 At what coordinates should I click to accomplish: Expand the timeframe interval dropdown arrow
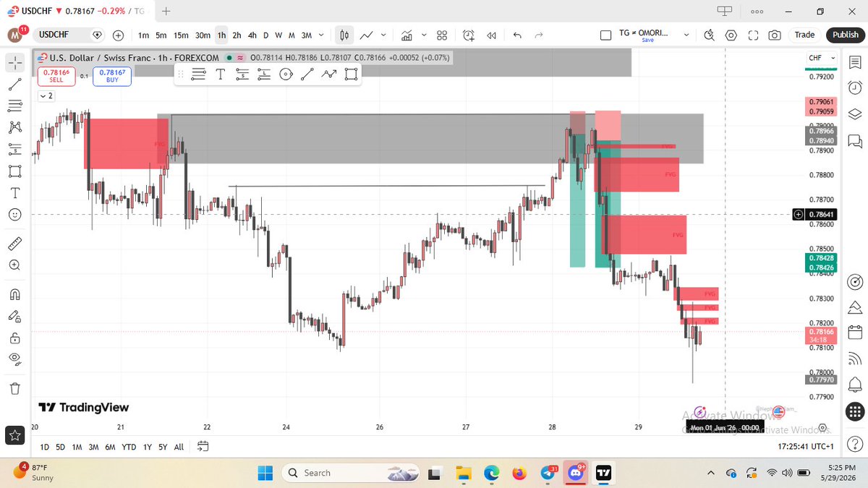[320, 35]
